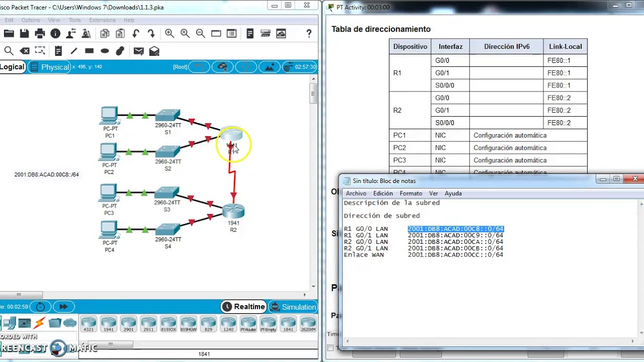Viewport: 644px width, 362px height.
Task: Select the Draw Line tool
Action: click(74, 51)
